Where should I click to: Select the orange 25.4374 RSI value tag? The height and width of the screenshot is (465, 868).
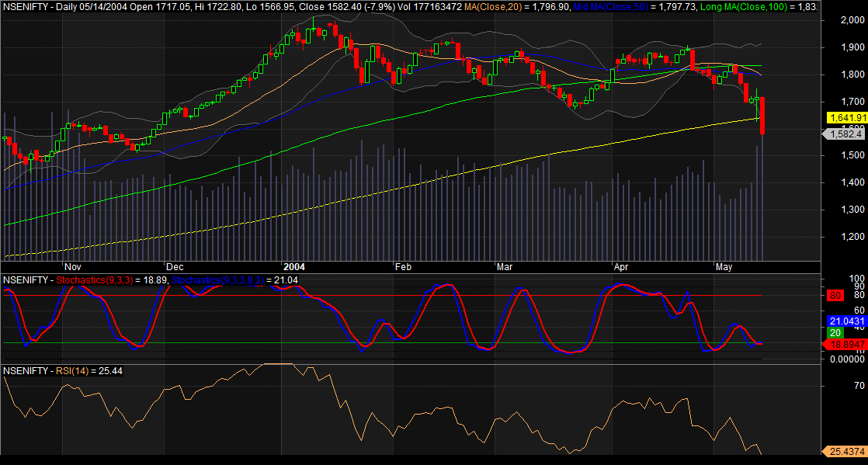point(845,451)
